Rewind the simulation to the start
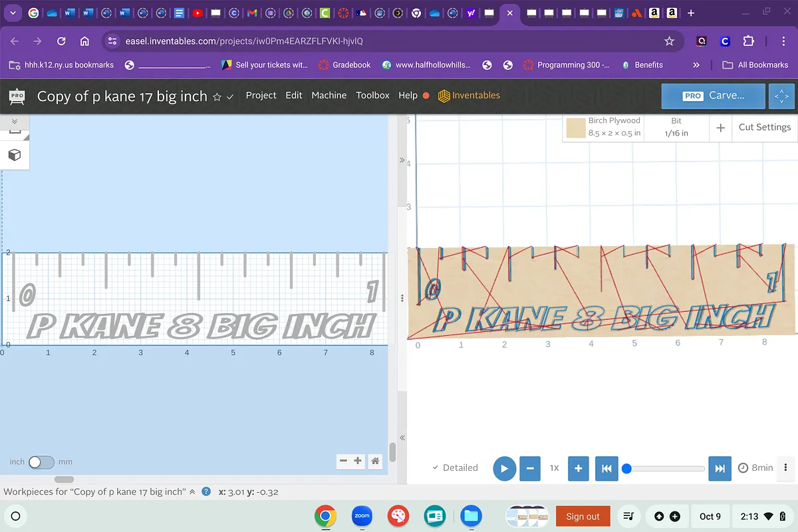The height and width of the screenshot is (532, 798). [606, 468]
